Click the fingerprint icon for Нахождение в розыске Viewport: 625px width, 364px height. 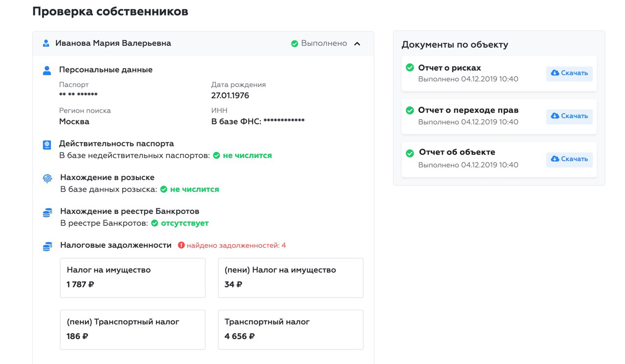pyautogui.click(x=47, y=179)
